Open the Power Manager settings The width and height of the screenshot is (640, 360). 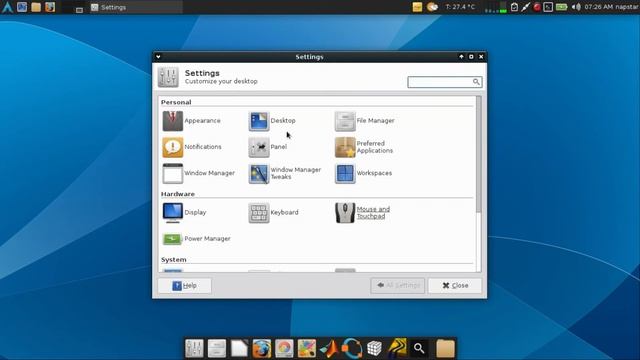tap(196, 239)
